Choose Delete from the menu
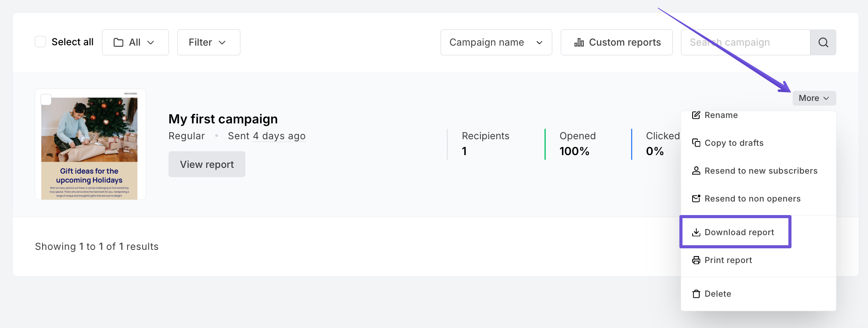This screenshot has height=328, width=868. pos(758,294)
